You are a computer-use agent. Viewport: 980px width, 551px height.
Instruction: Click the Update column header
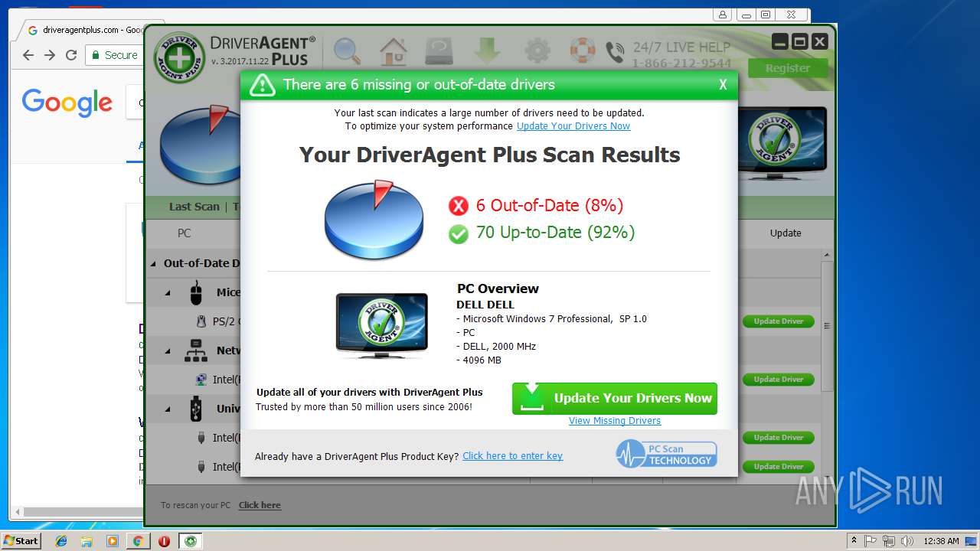pos(786,233)
